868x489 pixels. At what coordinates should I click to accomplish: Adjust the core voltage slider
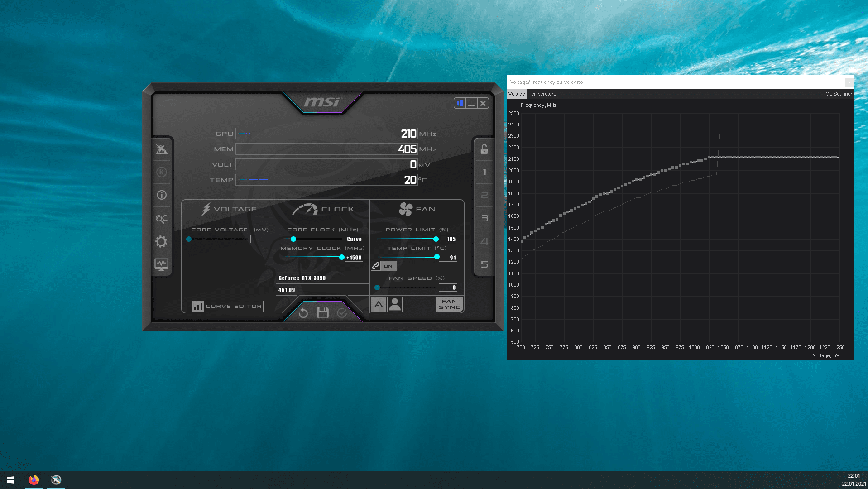click(x=189, y=239)
